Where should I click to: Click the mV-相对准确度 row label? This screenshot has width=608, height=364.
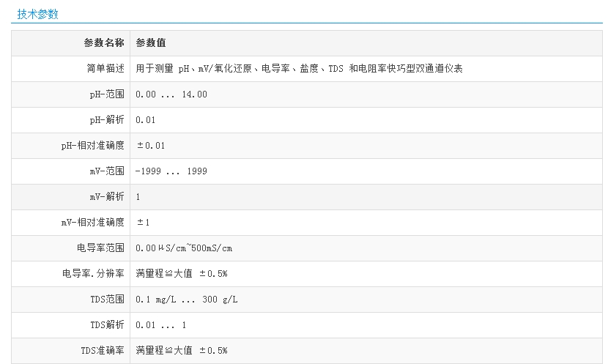pyautogui.click(x=93, y=223)
